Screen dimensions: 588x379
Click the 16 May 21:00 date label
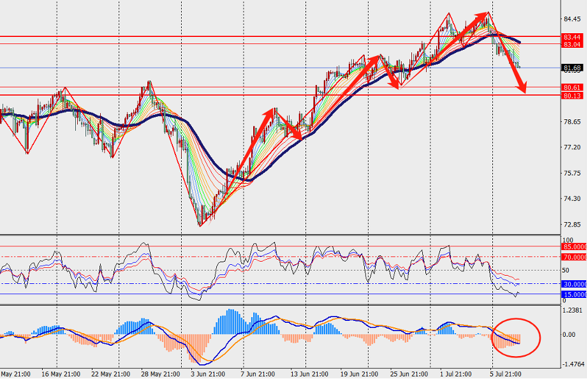(x=61, y=374)
